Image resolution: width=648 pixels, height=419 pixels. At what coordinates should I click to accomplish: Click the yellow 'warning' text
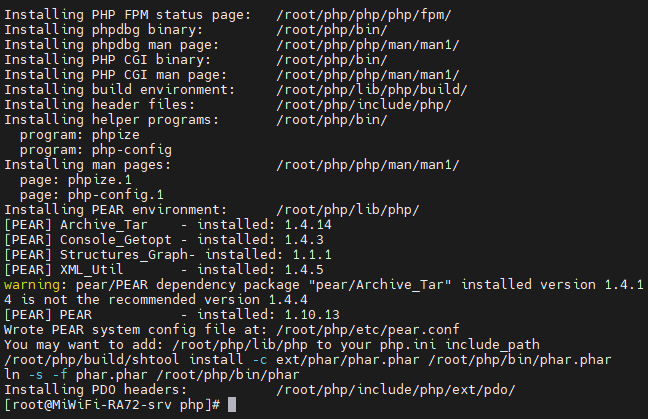click(32, 285)
